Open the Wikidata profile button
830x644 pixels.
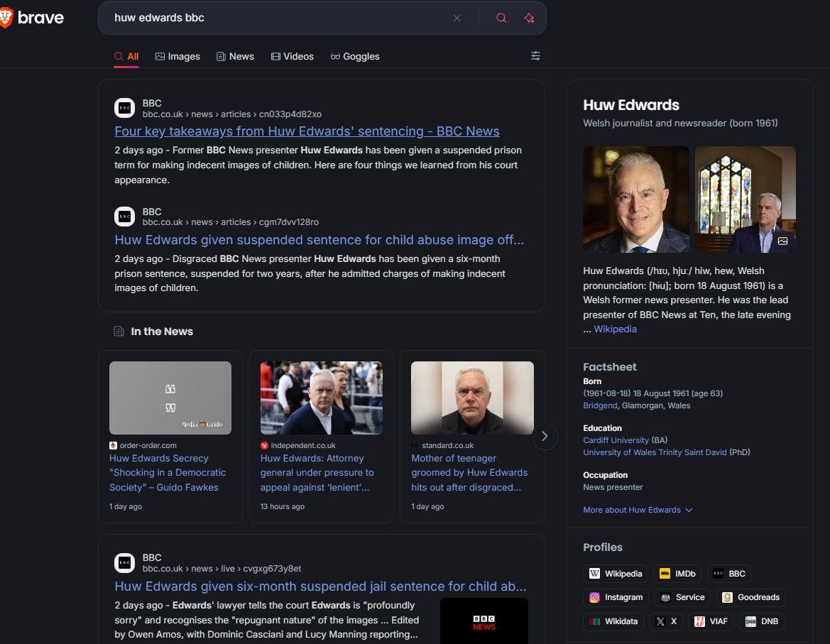click(613, 621)
